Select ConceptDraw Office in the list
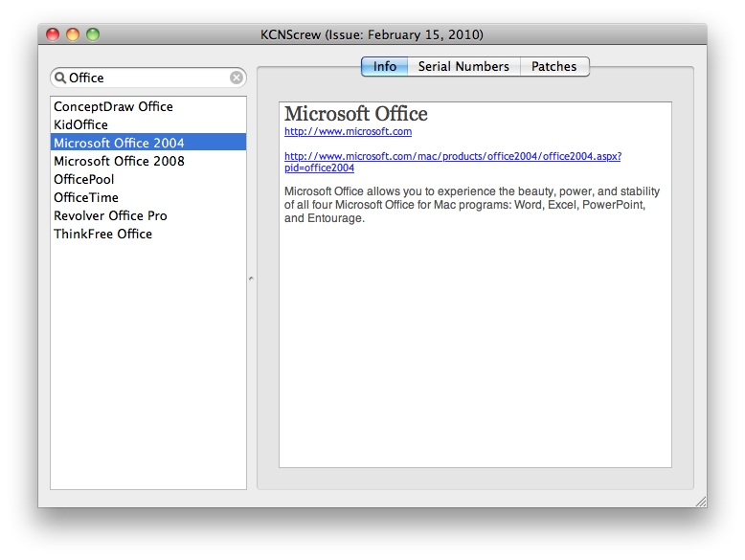Viewport: 745px width, 560px height. [x=148, y=106]
